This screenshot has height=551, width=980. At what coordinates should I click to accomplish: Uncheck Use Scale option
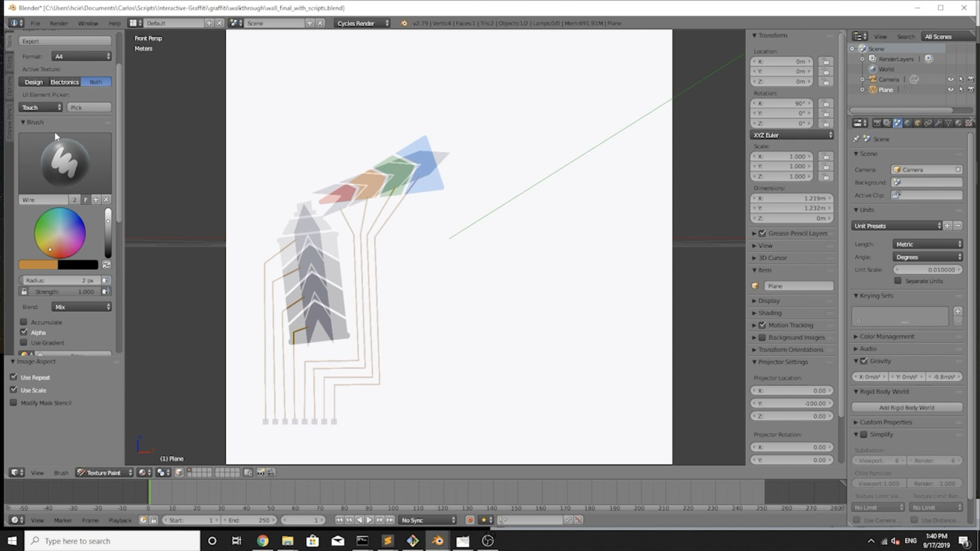pyautogui.click(x=14, y=390)
